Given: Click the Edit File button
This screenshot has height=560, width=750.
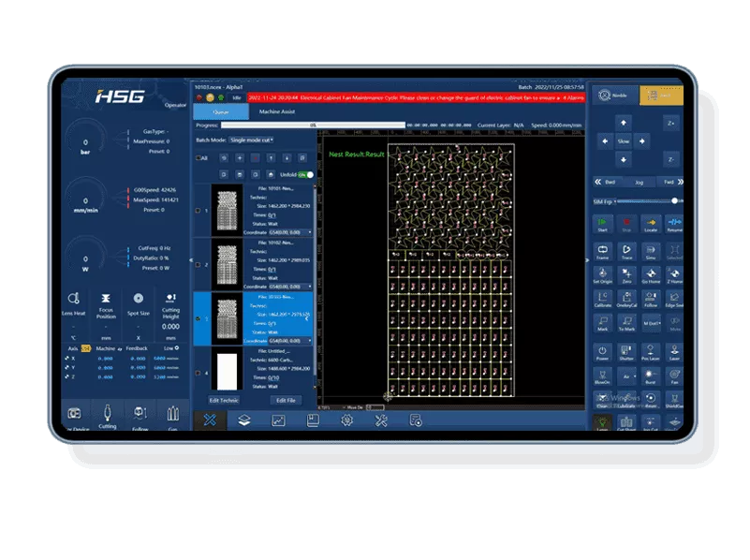Looking at the screenshot, I should (x=287, y=400).
